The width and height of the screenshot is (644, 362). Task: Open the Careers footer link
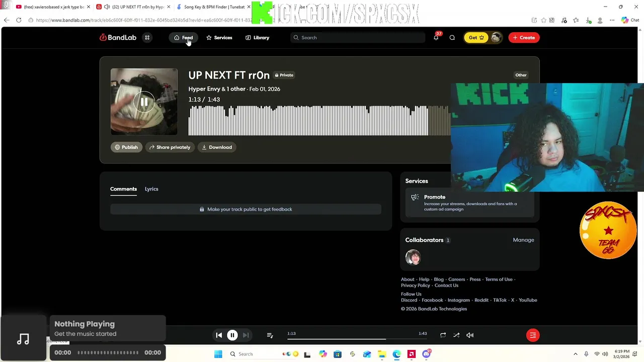[457, 280]
